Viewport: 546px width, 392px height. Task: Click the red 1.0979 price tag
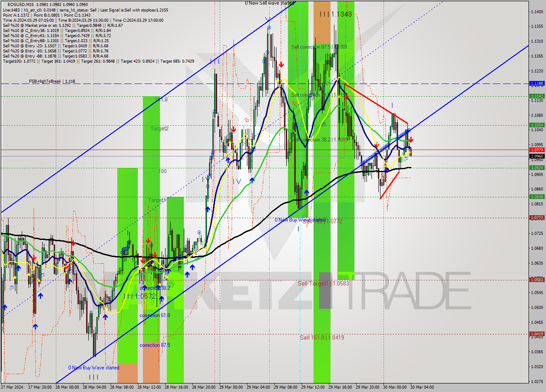tap(537, 150)
